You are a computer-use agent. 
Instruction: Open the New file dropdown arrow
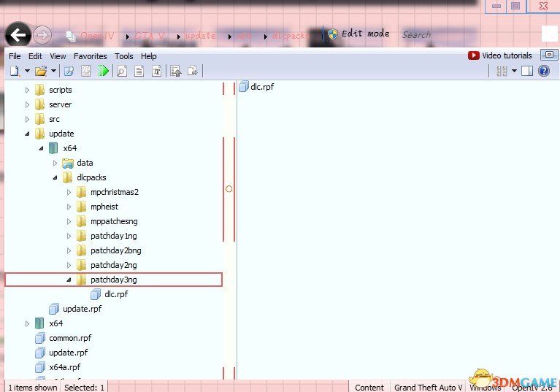click(27, 71)
